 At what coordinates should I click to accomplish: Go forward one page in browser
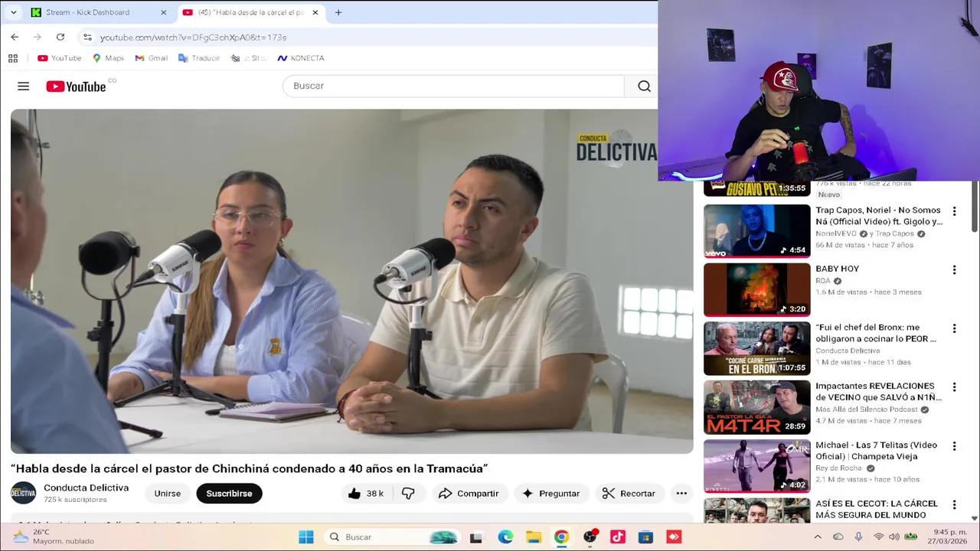pos(37,37)
